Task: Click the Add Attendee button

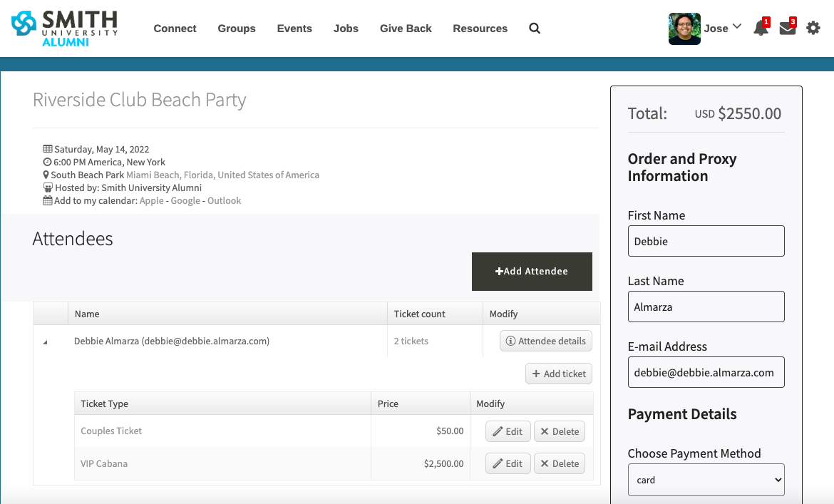Action: pos(532,272)
